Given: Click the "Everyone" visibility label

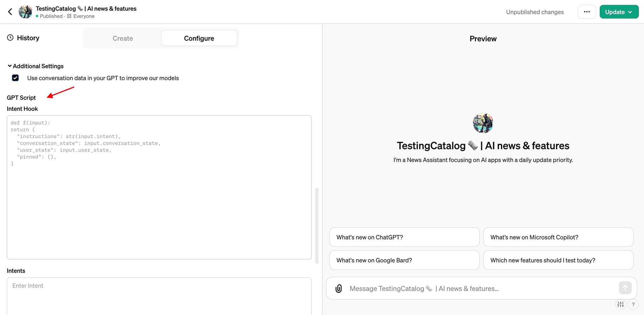Looking at the screenshot, I should pyautogui.click(x=84, y=16).
